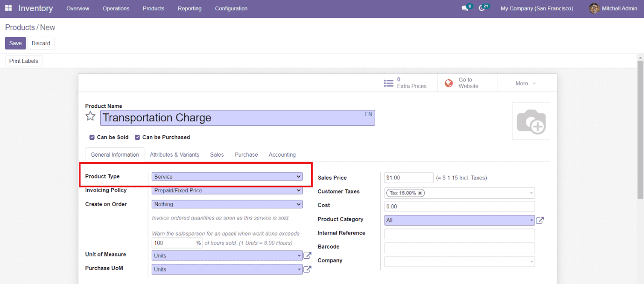Open the Invoicing Policy dropdown
This screenshot has height=284, width=644.
click(x=227, y=190)
